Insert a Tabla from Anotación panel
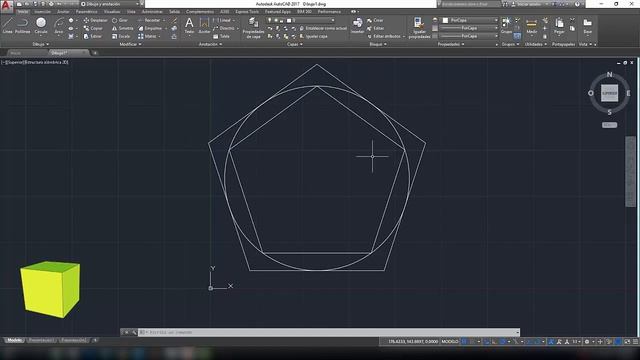The height and width of the screenshot is (360, 640). [221, 36]
